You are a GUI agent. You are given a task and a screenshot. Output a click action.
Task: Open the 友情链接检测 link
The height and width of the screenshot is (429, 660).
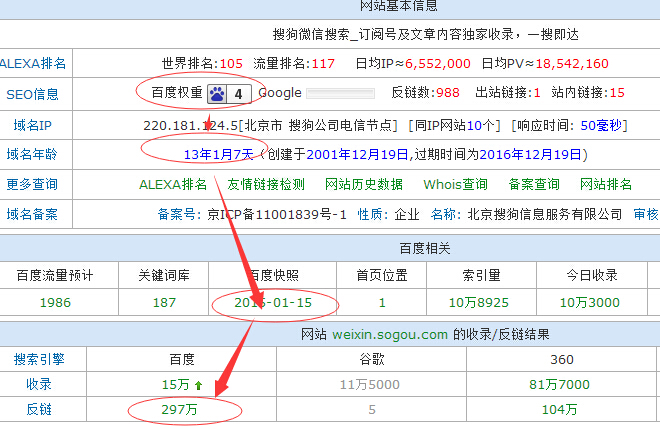[x=265, y=184]
